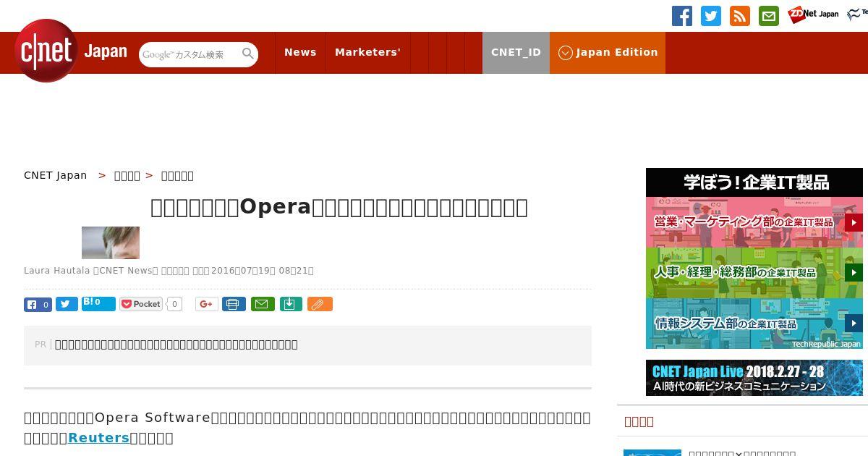868x456 pixels.
Task: Click the teal download/save icon
Action: [290, 304]
